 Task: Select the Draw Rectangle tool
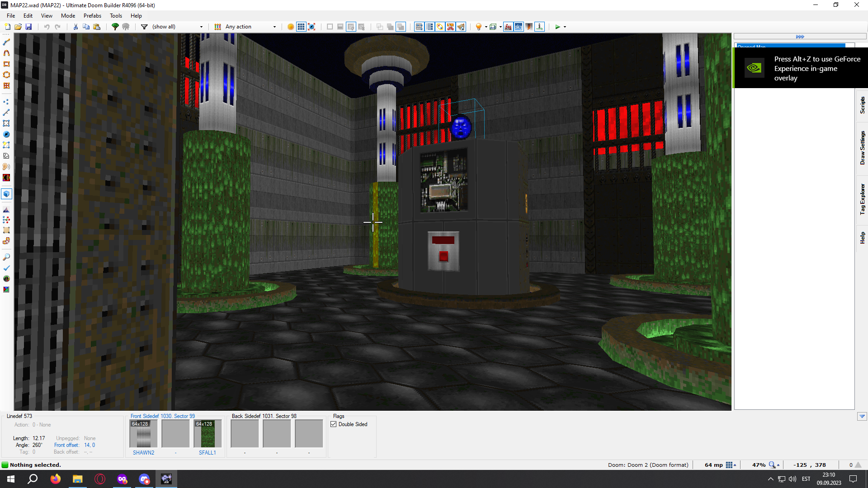6,64
